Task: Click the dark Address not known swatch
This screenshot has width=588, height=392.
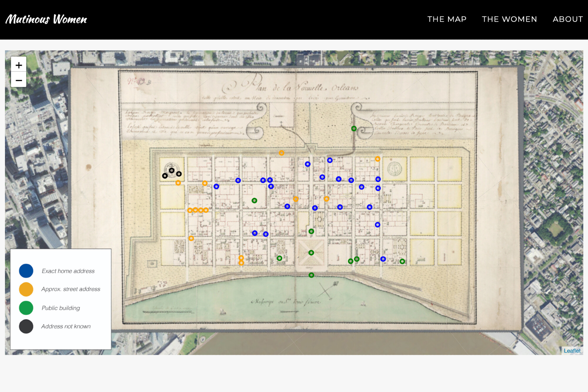Action: click(26, 326)
